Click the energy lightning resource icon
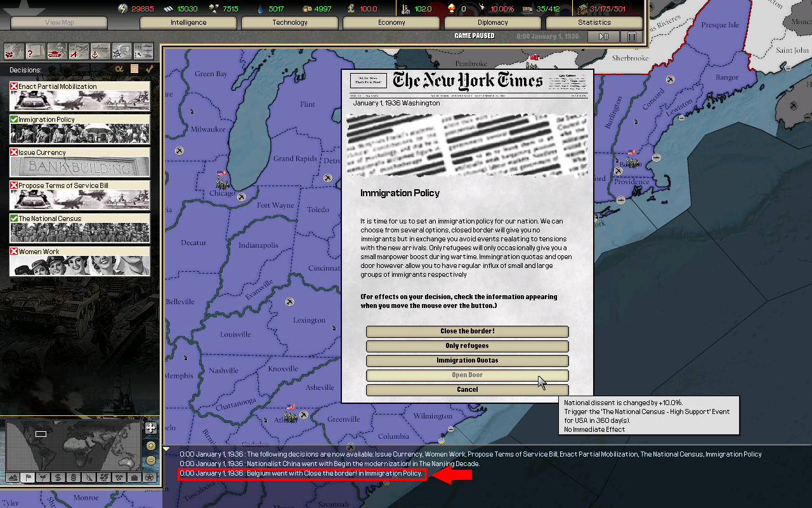The image size is (812, 508). 122,9
